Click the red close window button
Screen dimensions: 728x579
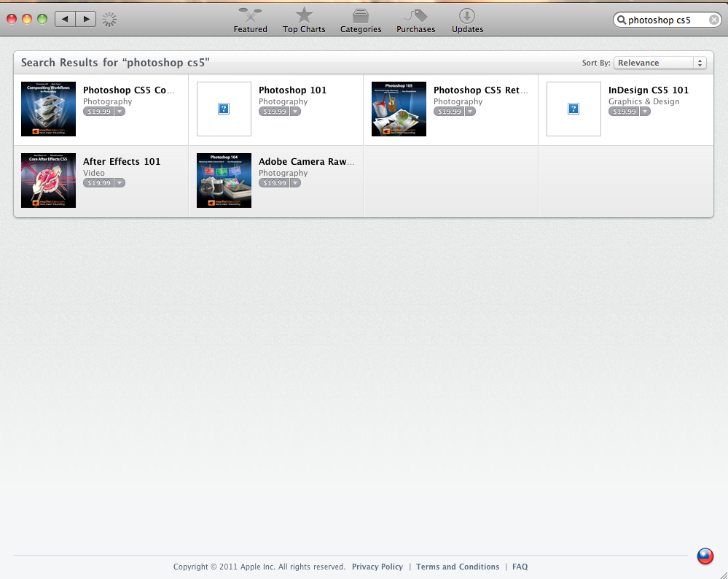(12, 19)
